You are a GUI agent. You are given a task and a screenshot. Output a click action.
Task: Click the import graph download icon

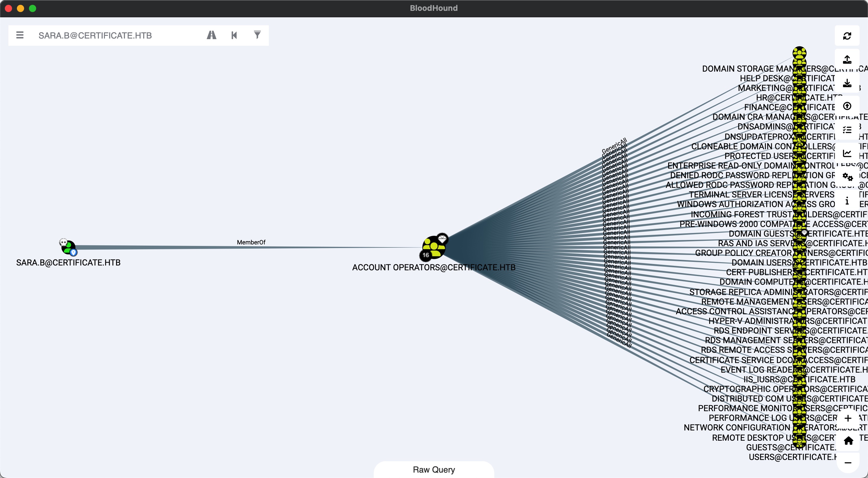pyautogui.click(x=847, y=83)
